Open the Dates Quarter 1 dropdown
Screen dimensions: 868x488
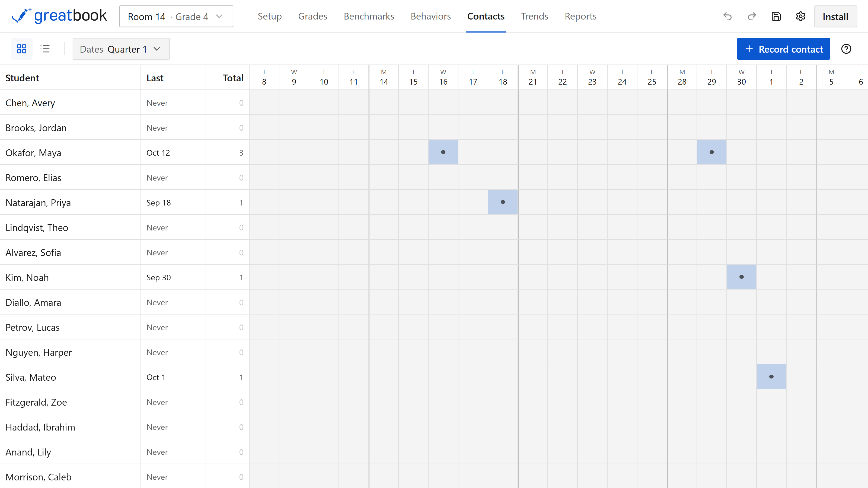(121, 49)
